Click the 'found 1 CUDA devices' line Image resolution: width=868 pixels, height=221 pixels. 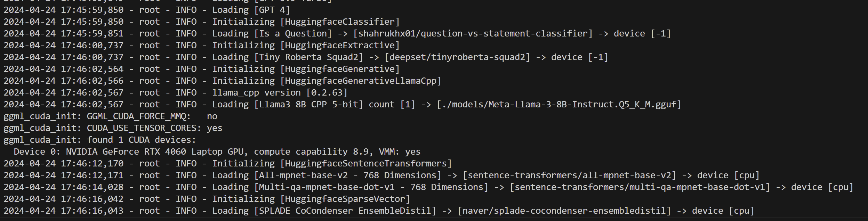click(x=141, y=140)
